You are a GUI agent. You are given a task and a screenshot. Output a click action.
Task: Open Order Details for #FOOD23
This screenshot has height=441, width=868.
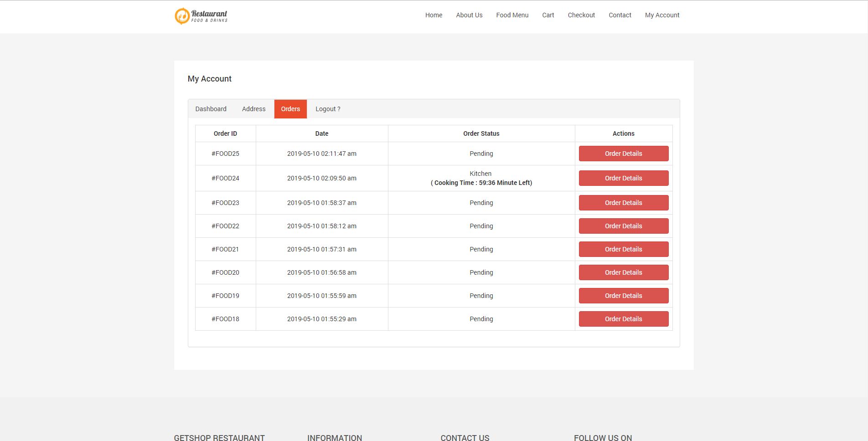[623, 203]
